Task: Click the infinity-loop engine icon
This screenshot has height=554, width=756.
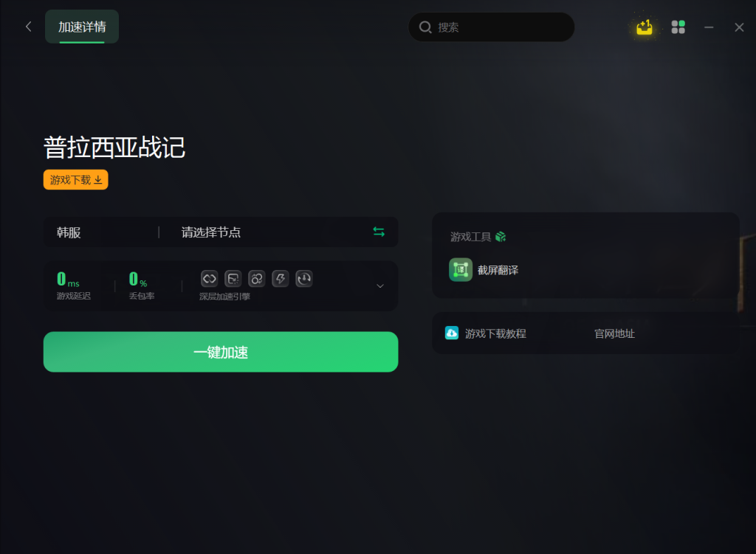Action: 209,278
